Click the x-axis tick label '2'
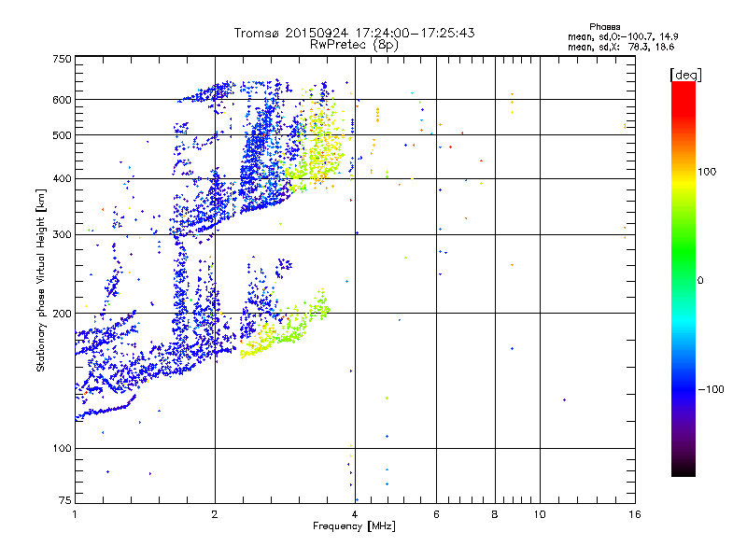The width and height of the screenshot is (747, 560). 215,514
